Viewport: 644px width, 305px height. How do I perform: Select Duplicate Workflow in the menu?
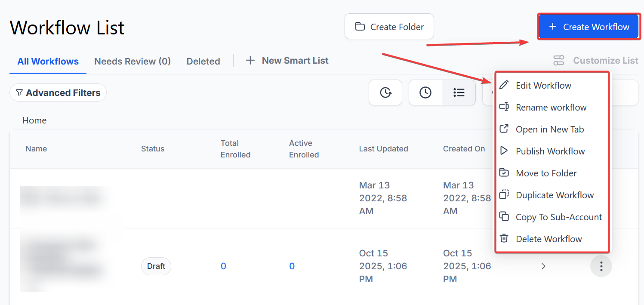coord(555,195)
